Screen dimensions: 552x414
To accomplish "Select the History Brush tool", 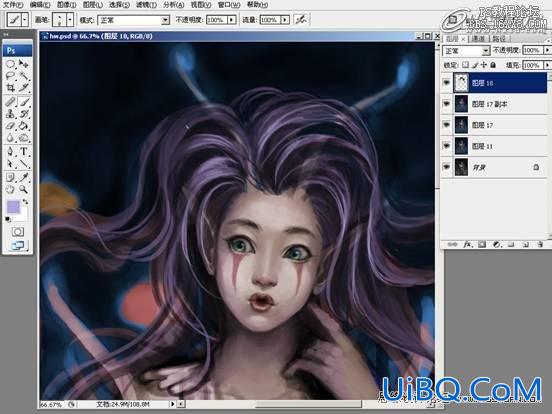I will click(x=24, y=114).
